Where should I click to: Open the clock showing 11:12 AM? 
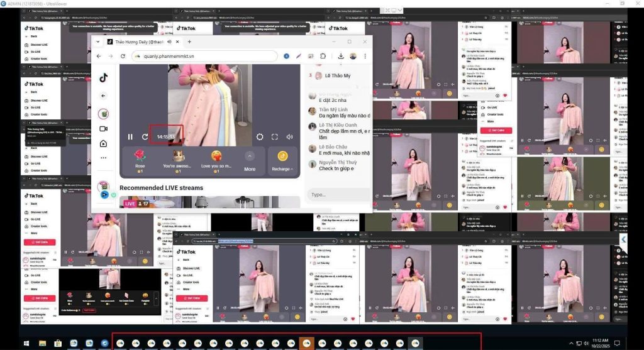(x=600, y=343)
